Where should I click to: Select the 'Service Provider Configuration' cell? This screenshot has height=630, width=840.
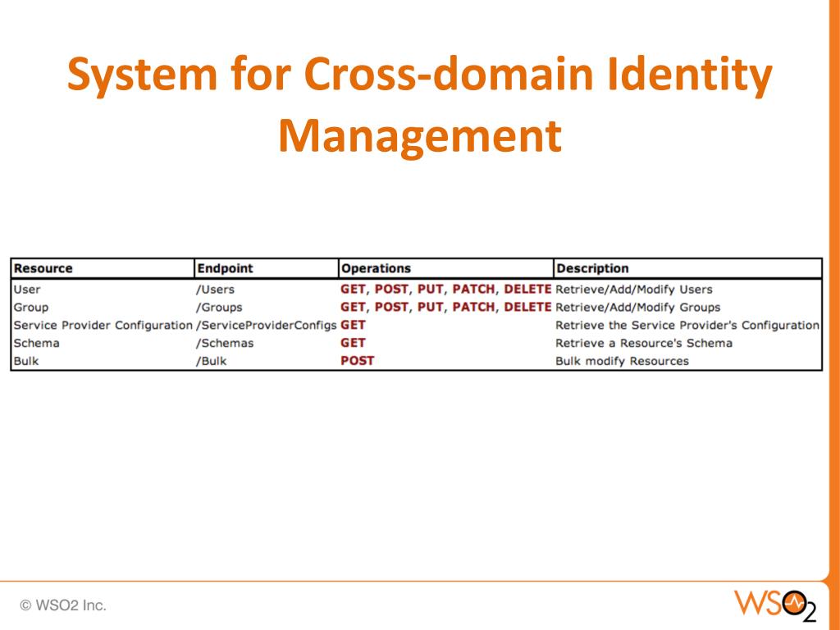pos(103,325)
